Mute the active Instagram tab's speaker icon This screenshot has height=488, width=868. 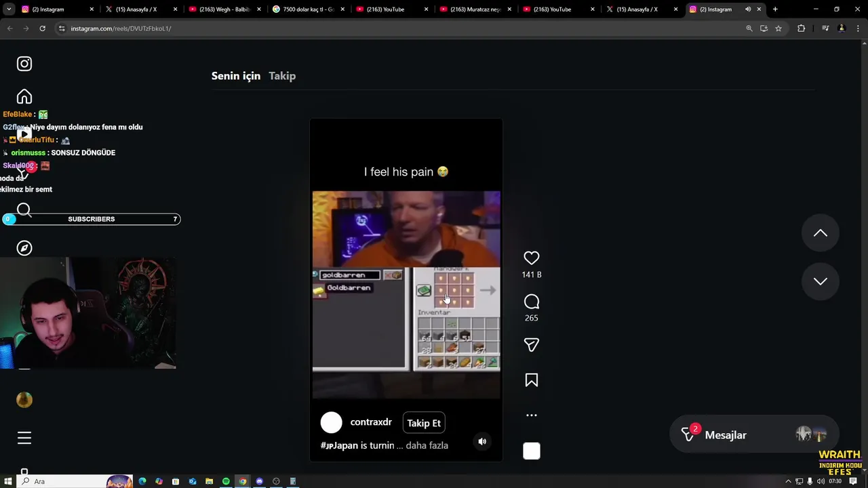coord(748,9)
